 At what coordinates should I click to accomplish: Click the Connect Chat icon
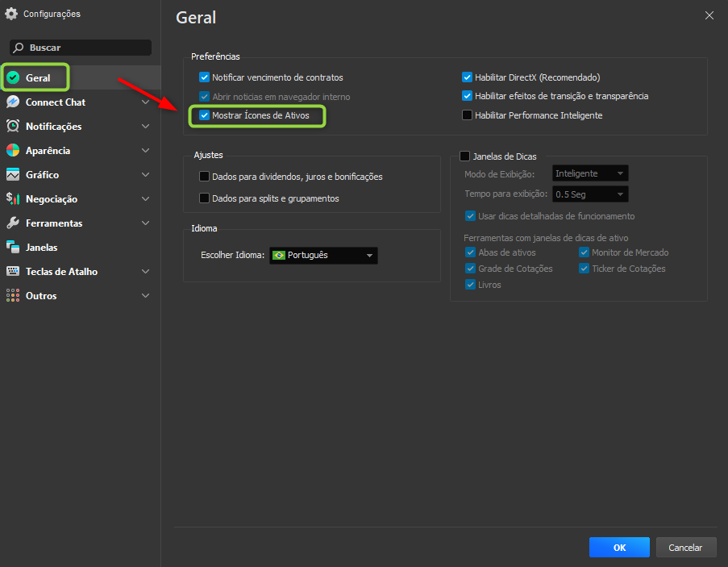(x=13, y=102)
